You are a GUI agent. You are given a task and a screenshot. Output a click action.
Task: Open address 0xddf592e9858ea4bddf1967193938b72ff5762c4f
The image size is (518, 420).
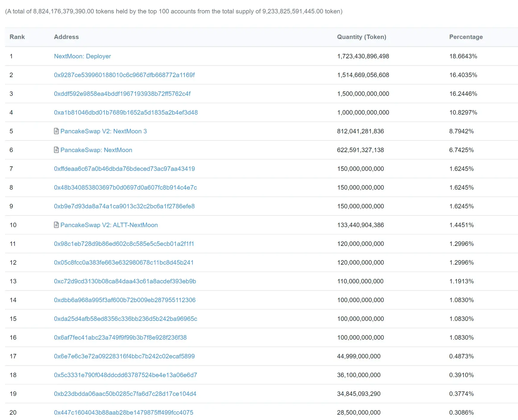coord(122,94)
